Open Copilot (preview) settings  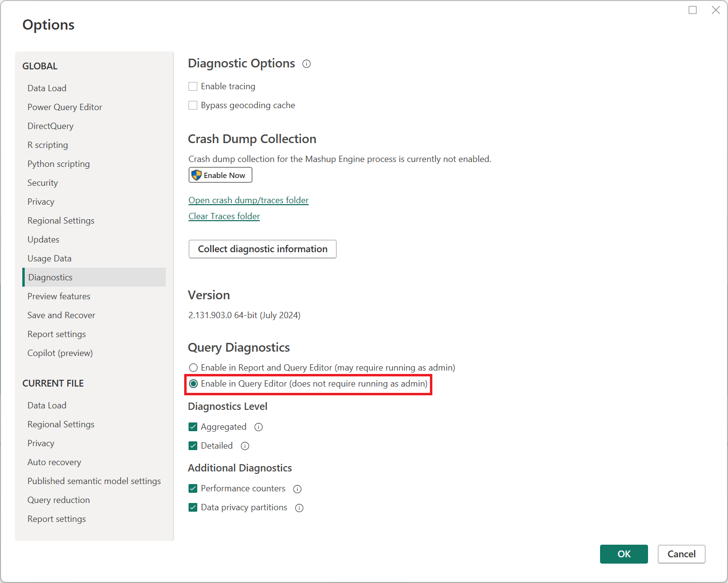click(94, 353)
